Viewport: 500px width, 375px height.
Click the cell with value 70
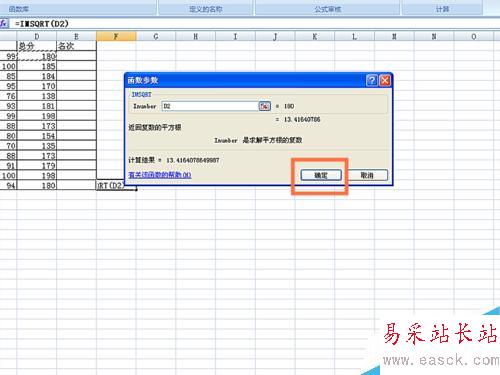pos(8,146)
